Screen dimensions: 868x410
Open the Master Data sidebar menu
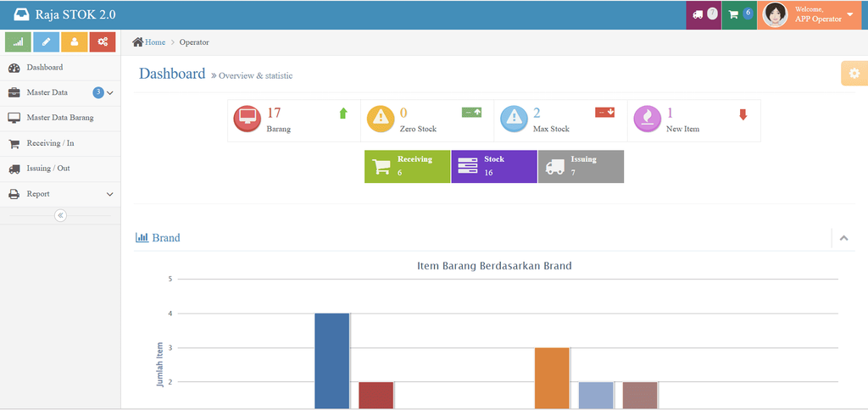coord(60,93)
